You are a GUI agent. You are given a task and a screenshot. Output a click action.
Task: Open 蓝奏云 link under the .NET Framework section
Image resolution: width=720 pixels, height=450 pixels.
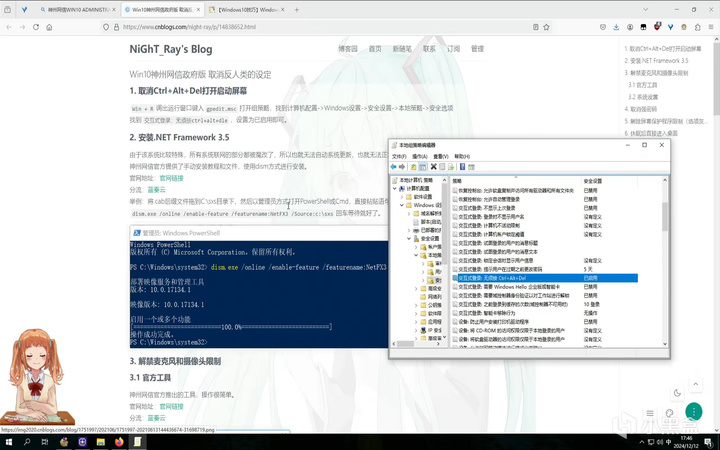click(x=157, y=190)
